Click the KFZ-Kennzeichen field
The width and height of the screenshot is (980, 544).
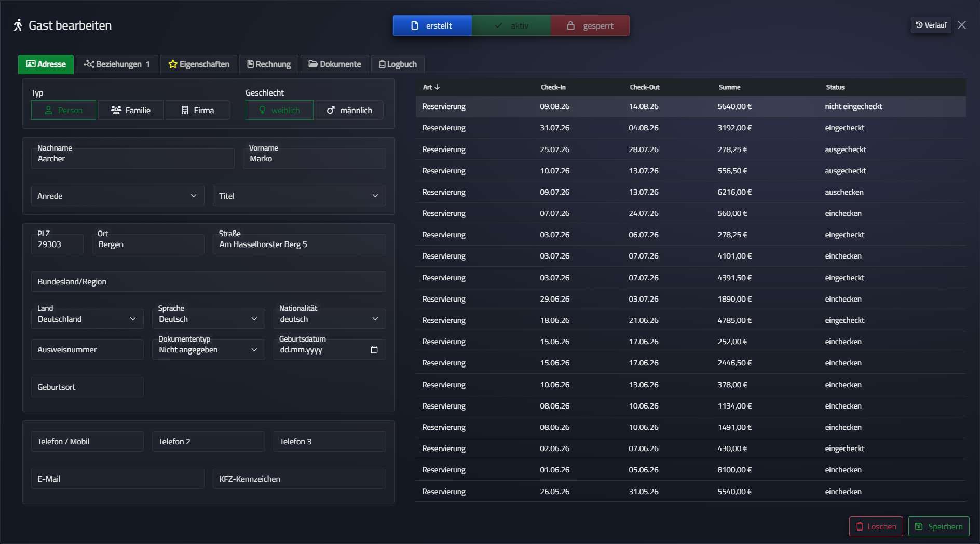(300, 479)
